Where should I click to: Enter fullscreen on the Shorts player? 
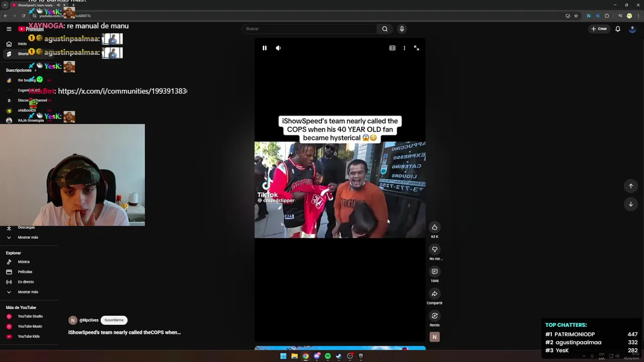point(417,48)
